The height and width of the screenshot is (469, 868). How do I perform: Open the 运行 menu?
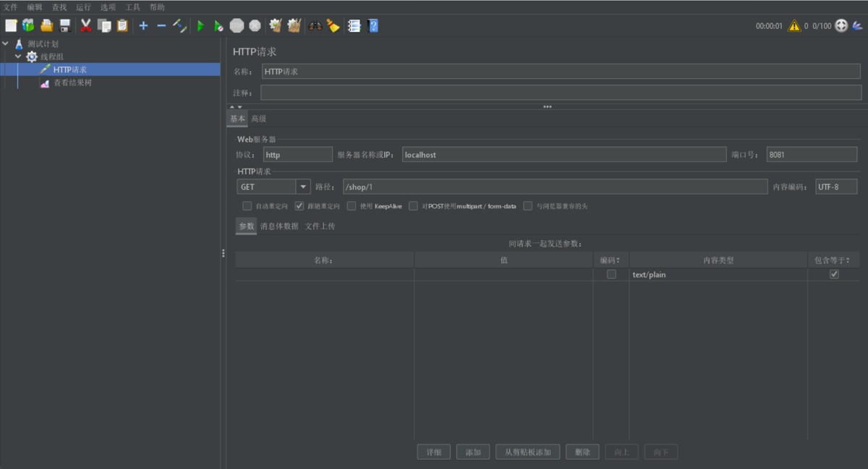pyautogui.click(x=83, y=7)
